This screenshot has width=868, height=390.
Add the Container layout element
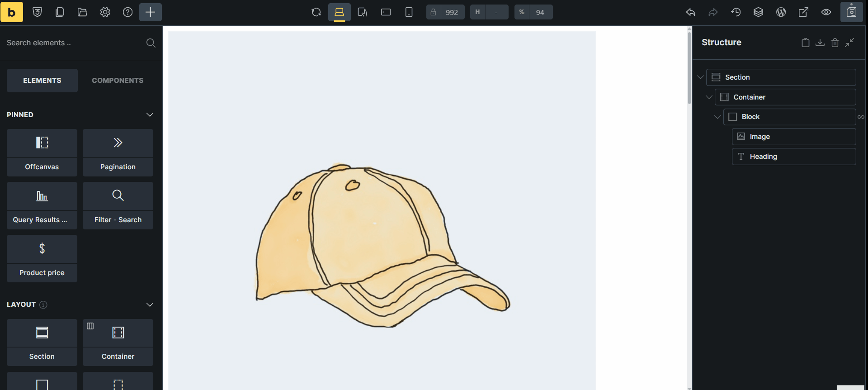(x=118, y=342)
